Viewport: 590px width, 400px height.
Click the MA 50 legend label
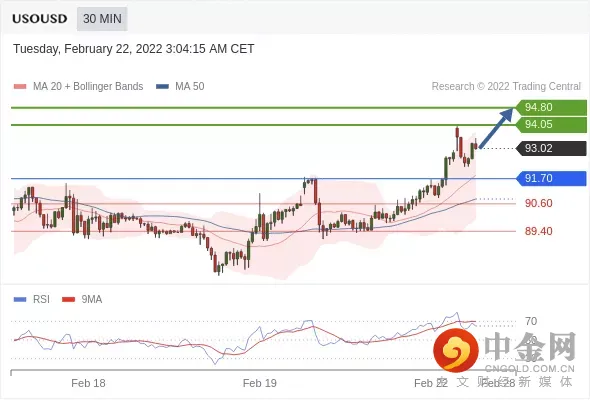coord(190,87)
